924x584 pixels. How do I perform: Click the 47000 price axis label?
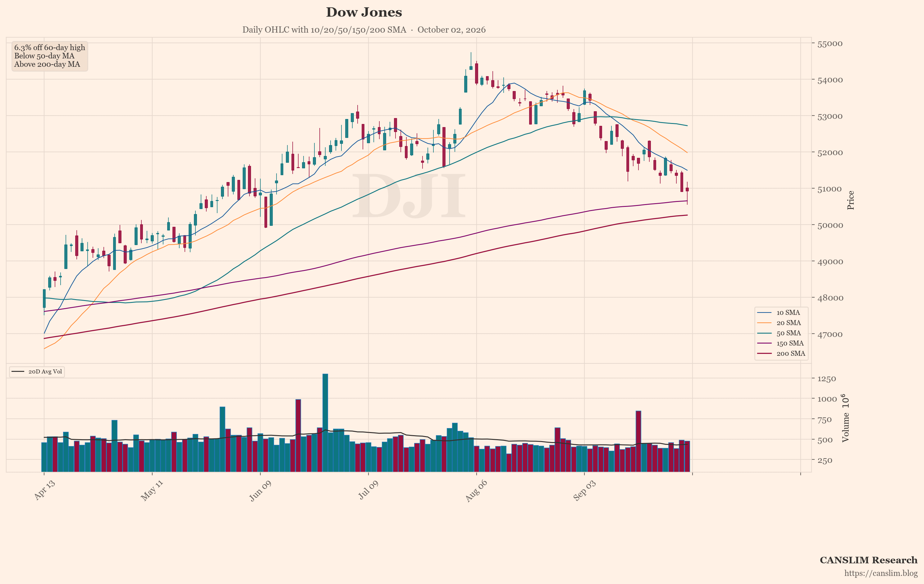pos(830,335)
